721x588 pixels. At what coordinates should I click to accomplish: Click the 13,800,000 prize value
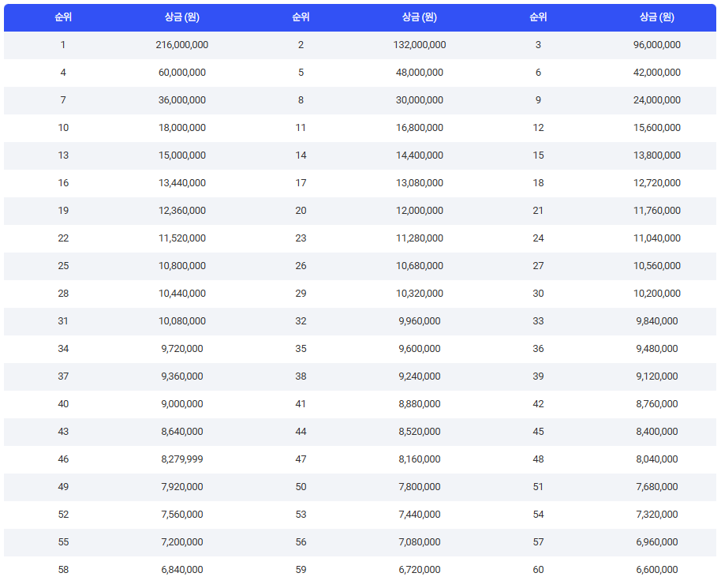pos(656,155)
